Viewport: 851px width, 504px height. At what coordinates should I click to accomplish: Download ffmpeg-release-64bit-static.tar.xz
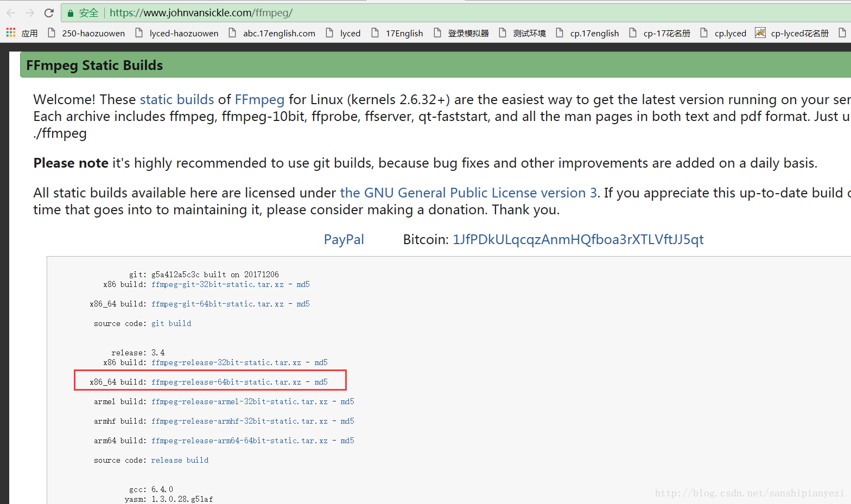click(226, 382)
